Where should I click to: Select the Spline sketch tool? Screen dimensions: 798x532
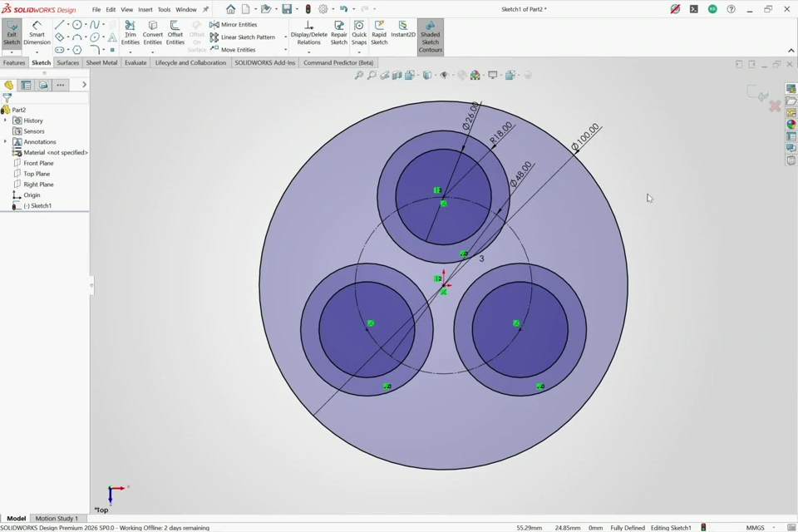(x=94, y=24)
